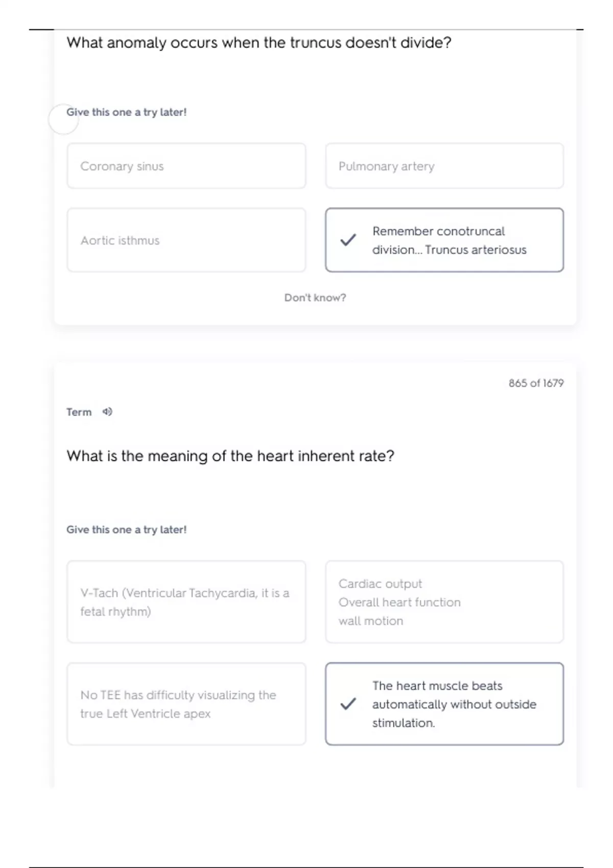This screenshot has width=613, height=868.
Task: Click 'Give this one a try later!' on second card
Action: pyautogui.click(x=127, y=529)
